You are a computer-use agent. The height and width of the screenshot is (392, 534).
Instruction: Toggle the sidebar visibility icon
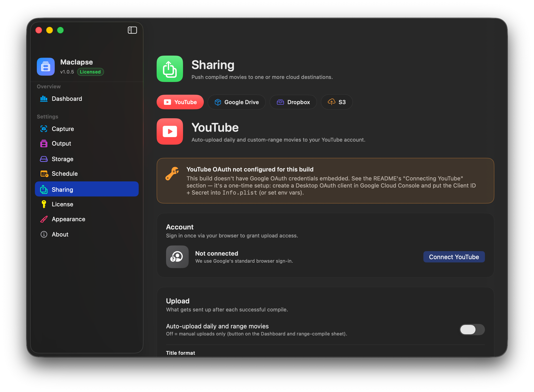pyautogui.click(x=132, y=30)
